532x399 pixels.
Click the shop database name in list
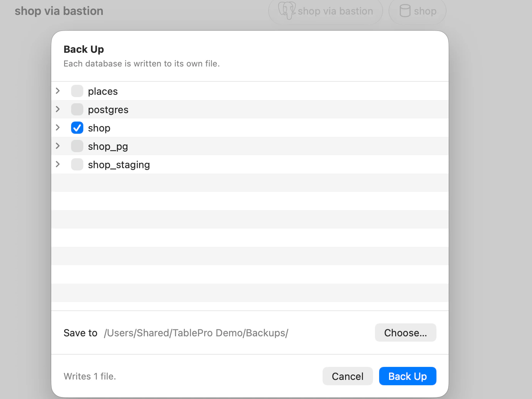point(99,128)
